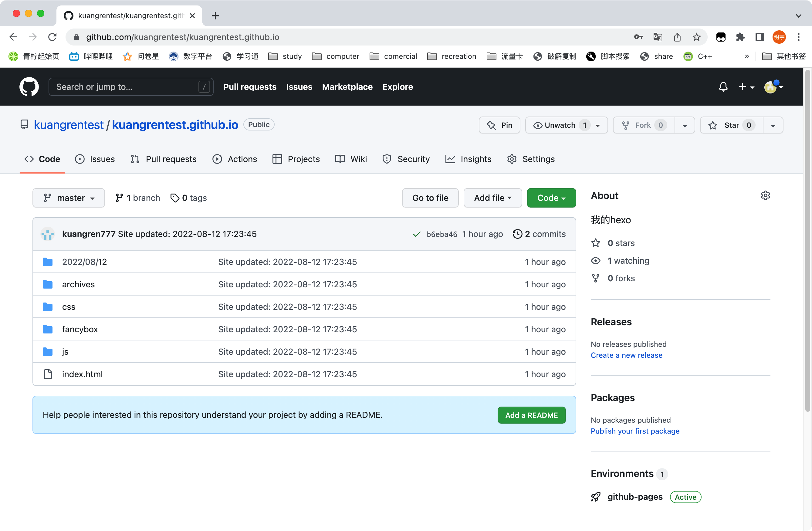The height and width of the screenshot is (531, 812).
Task: Open the Chrome extensions puzzle icon
Action: [740, 37]
